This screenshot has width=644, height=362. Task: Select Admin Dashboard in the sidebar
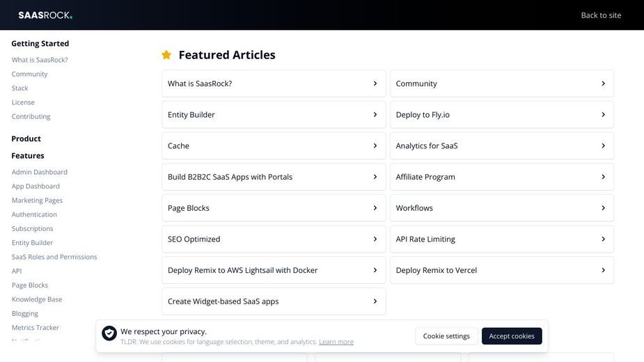click(x=40, y=172)
